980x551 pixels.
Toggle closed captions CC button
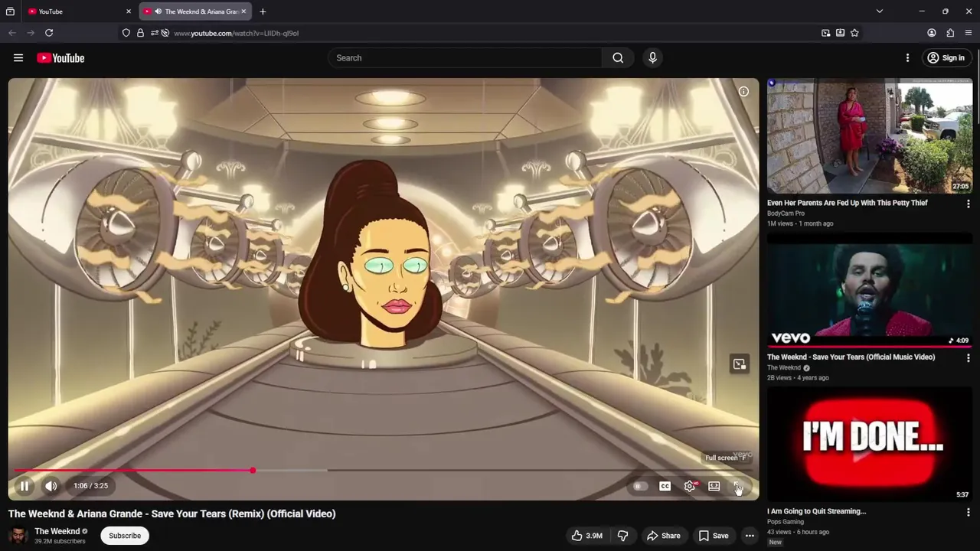(665, 486)
